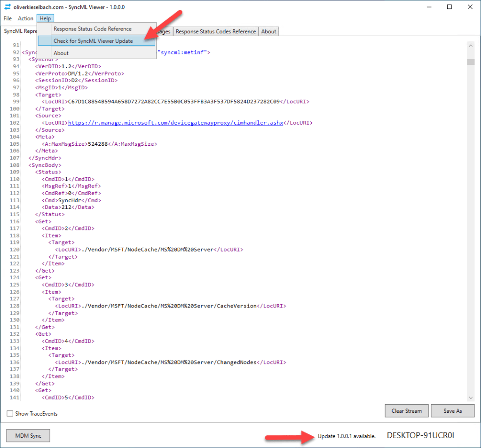Viewport: 481px width, 448px height.
Task: Click the Save As button
Action: tap(452, 410)
